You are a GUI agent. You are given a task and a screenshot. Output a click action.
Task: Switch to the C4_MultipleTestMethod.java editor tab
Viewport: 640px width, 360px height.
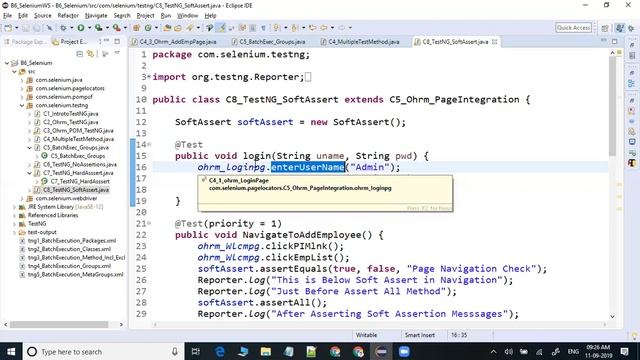coord(360,42)
